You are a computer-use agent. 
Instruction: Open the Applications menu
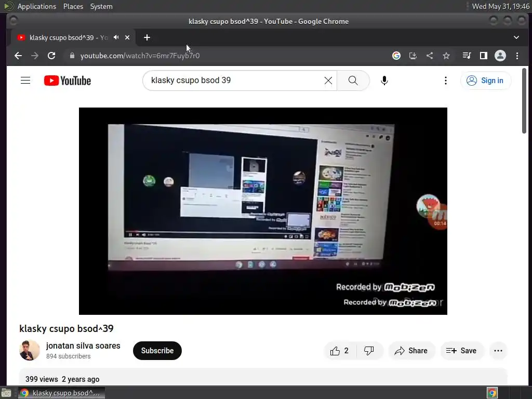click(x=37, y=6)
